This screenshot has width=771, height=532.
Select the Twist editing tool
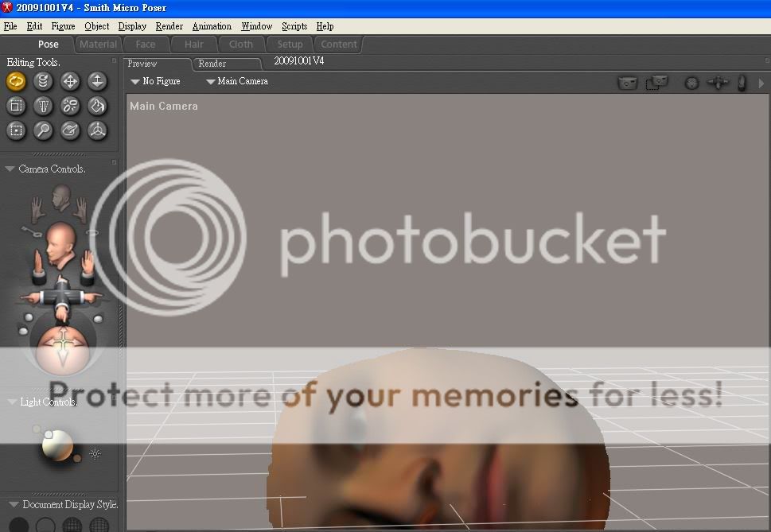(43, 81)
